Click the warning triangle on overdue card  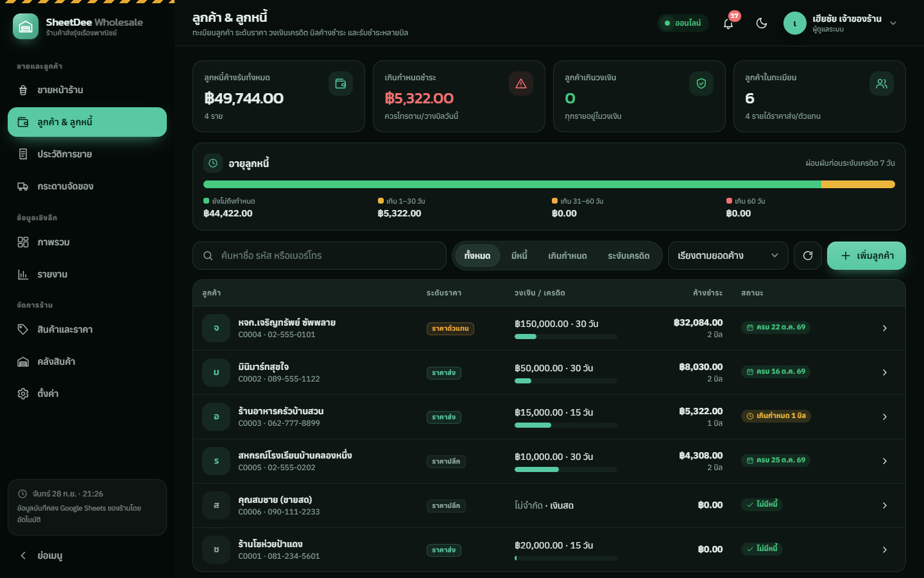pos(521,83)
